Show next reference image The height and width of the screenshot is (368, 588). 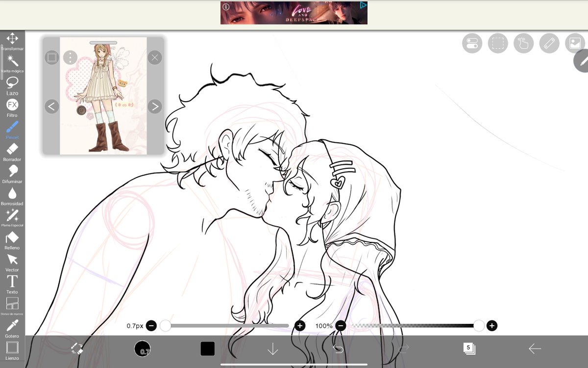[155, 106]
